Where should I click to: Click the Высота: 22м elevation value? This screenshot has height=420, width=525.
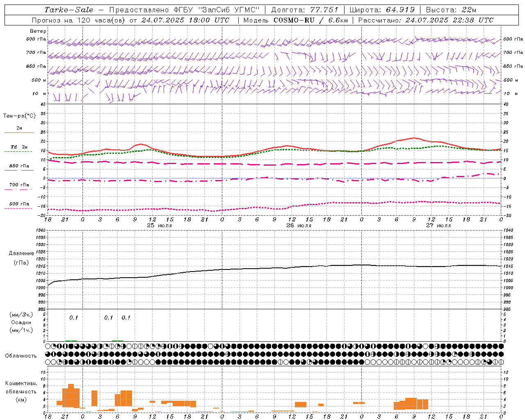[x=451, y=10]
